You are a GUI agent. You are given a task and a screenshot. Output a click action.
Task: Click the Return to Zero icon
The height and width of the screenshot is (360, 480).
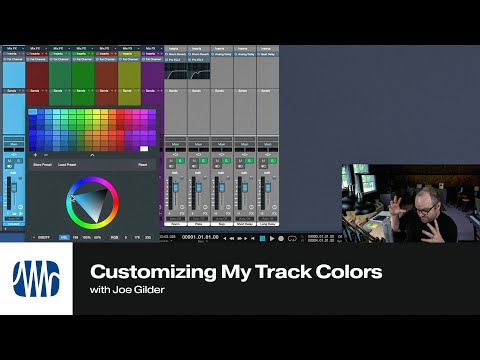click(x=253, y=238)
